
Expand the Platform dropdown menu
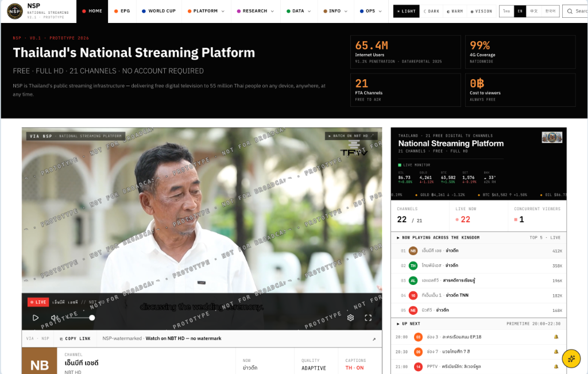(x=206, y=11)
